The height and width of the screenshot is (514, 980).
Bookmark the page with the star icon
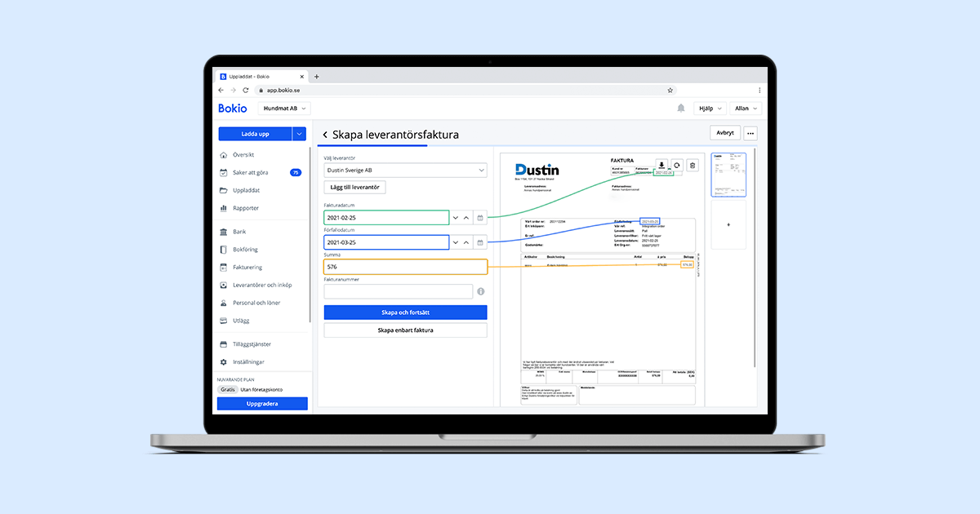coord(670,90)
